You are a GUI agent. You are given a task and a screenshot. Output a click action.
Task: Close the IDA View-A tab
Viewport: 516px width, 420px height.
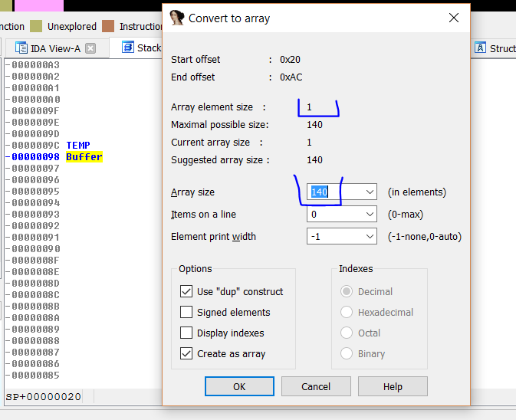90,48
